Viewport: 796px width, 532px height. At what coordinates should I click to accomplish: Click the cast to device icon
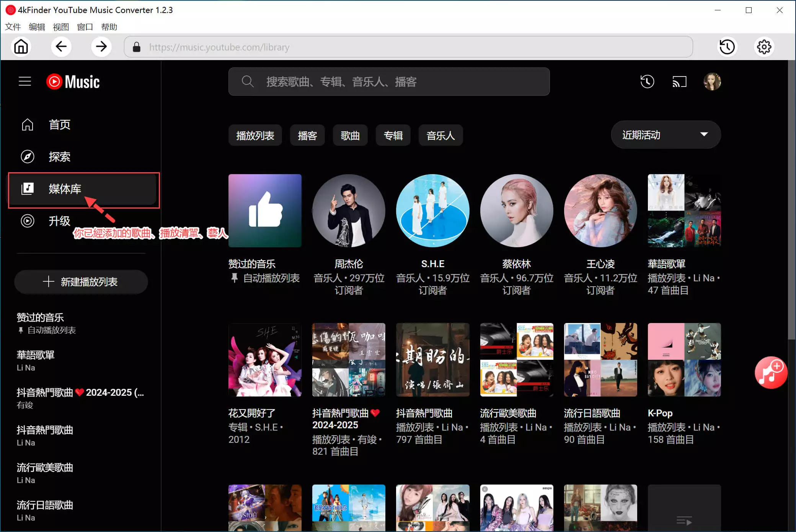(680, 82)
